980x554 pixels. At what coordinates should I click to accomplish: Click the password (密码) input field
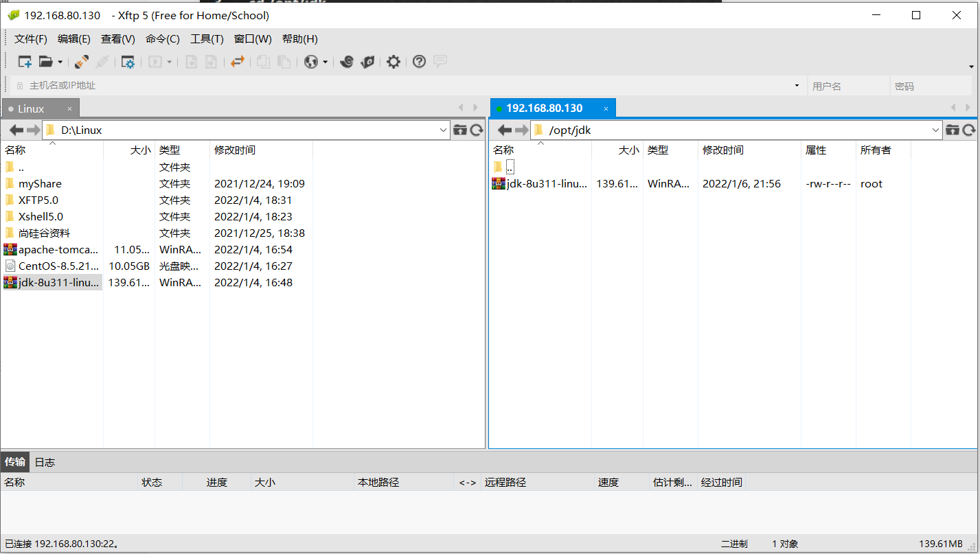(x=932, y=86)
